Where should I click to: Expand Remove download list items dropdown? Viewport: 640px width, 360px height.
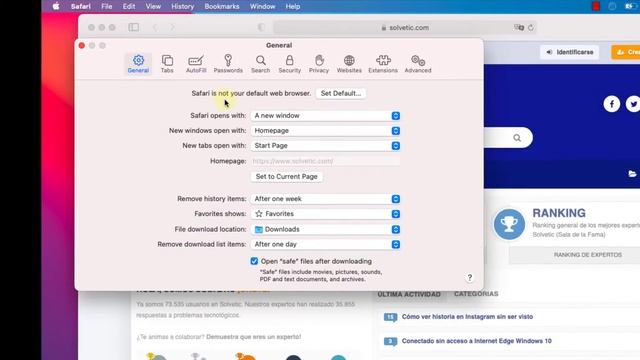(x=325, y=244)
